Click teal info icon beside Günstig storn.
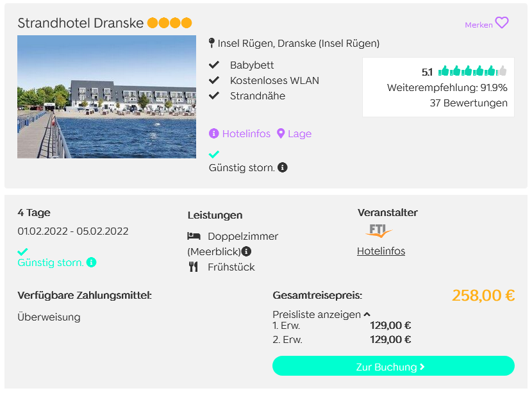532x393 pixels. coord(91,262)
